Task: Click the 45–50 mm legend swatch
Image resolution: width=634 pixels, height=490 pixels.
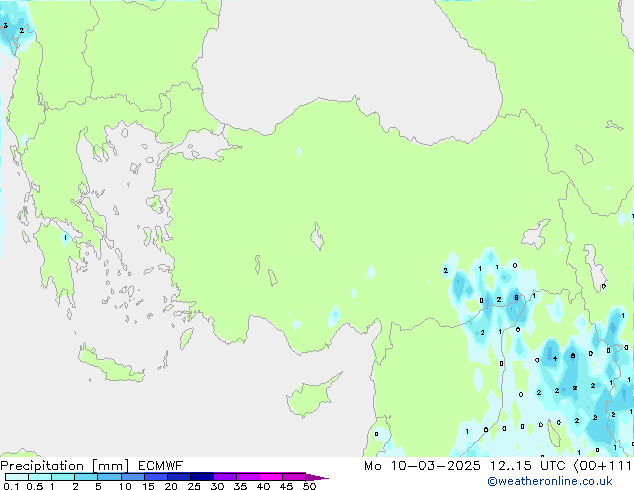Action: pos(294,477)
